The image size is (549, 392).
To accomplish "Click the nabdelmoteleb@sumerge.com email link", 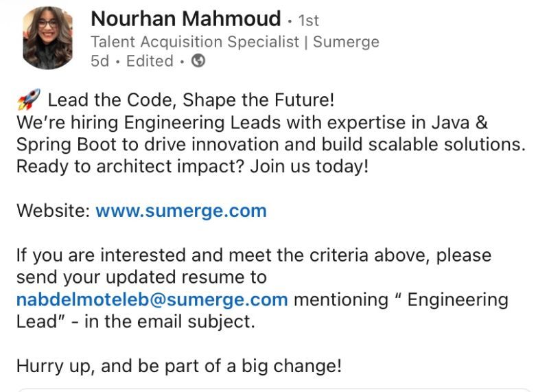I will point(152,299).
